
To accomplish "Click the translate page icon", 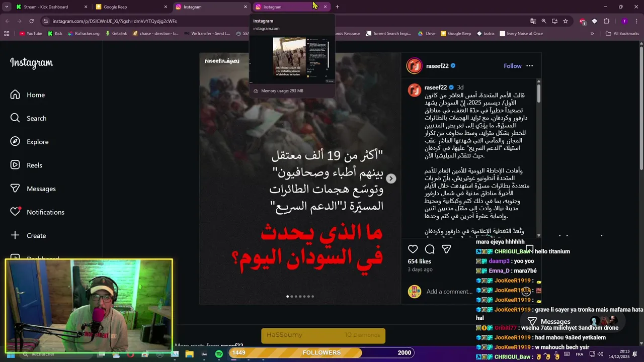I will click(533, 21).
